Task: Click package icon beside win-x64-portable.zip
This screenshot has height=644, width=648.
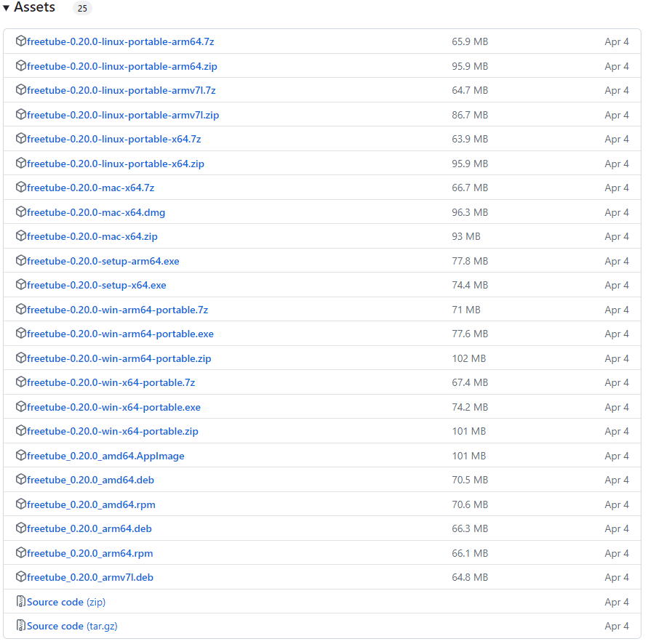Action: point(20,430)
